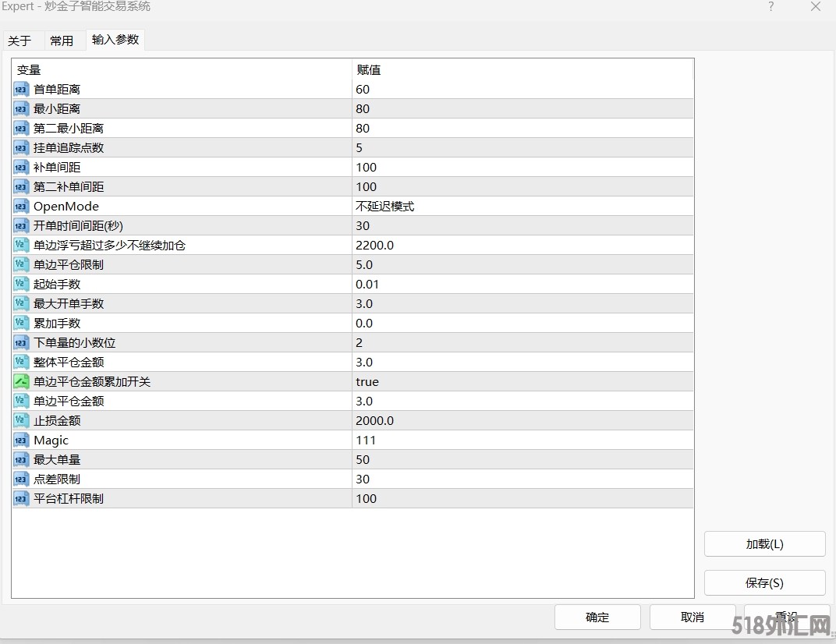Click the 赋值 column header
This screenshot has height=644, width=836.
522,70
